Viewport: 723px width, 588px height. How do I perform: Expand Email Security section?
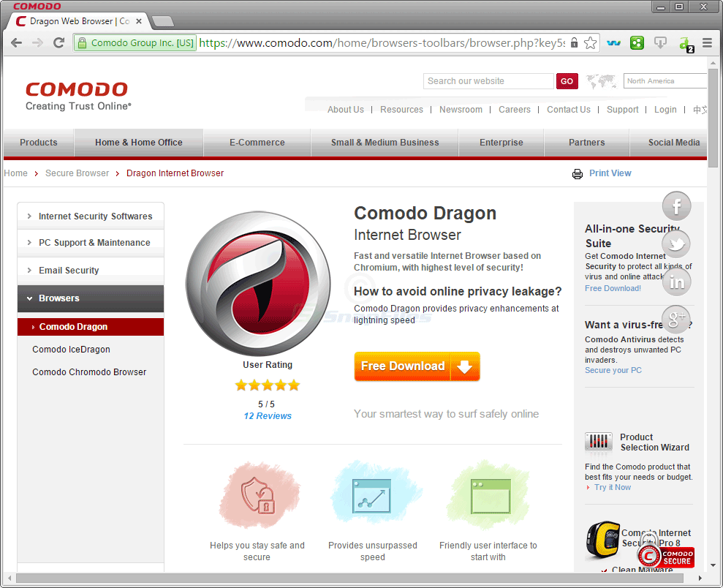click(x=91, y=271)
